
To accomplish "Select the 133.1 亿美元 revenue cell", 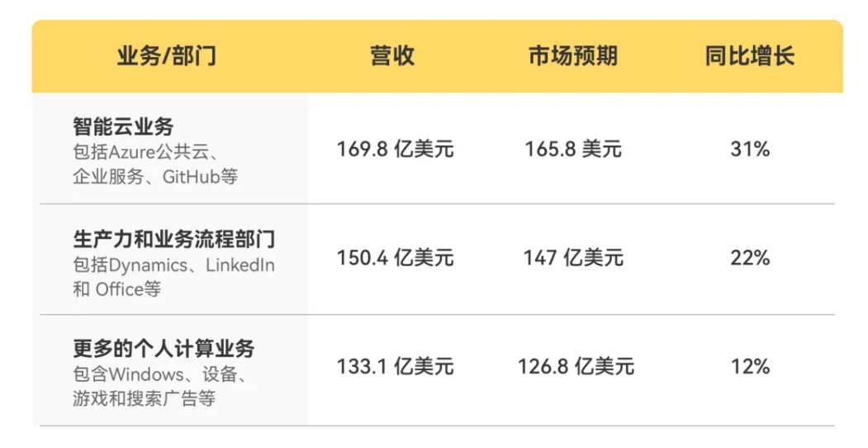I will click(395, 366).
